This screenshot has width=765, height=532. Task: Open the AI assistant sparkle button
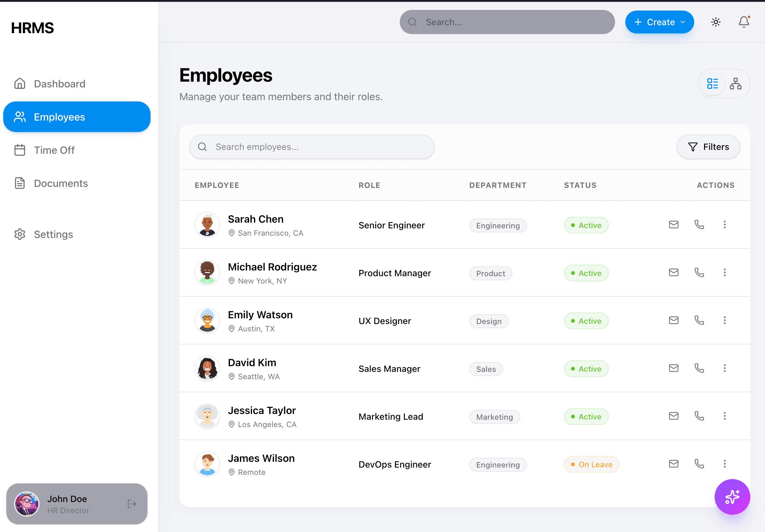tap(732, 497)
